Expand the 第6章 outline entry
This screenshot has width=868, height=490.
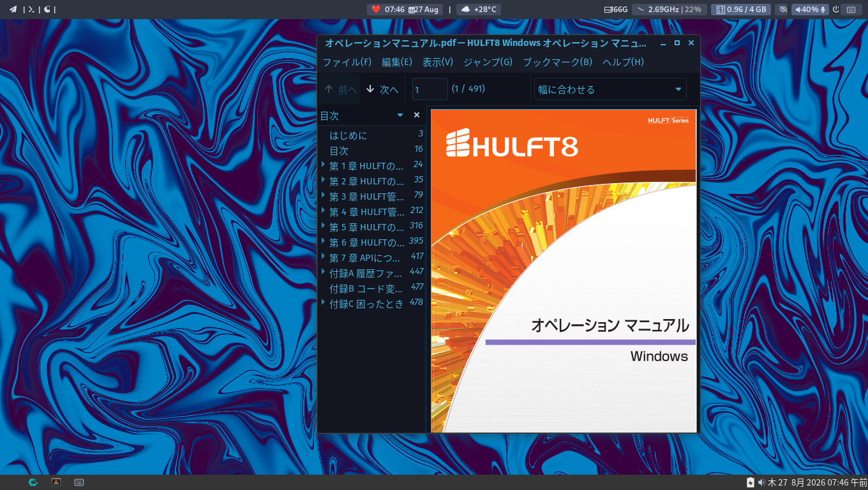click(324, 242)
